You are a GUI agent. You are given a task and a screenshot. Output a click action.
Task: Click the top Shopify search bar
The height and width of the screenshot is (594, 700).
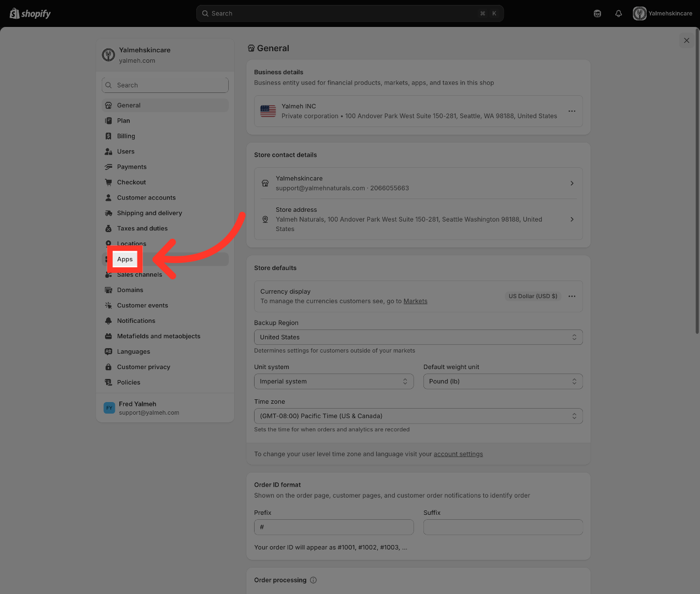[x=350, y=14]
